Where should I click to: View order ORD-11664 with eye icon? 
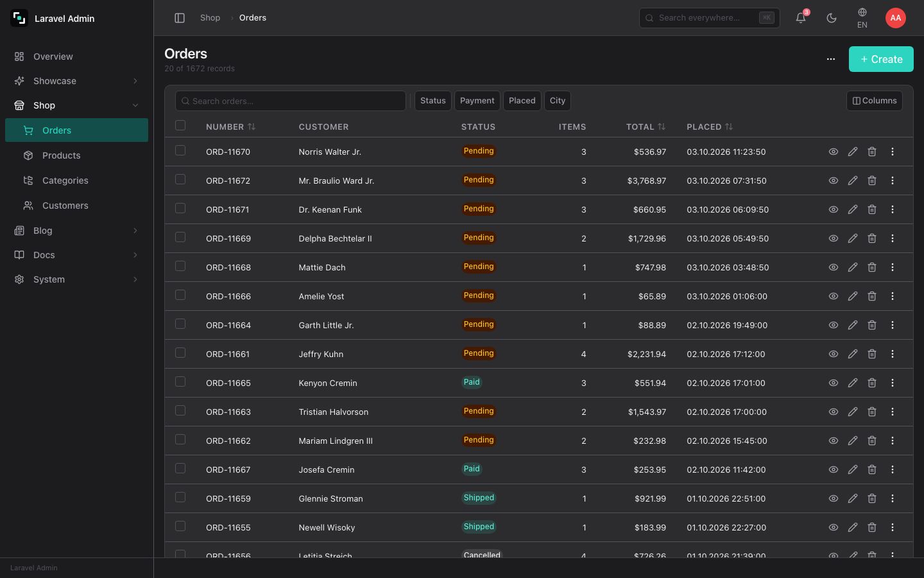tap(834, 325)
